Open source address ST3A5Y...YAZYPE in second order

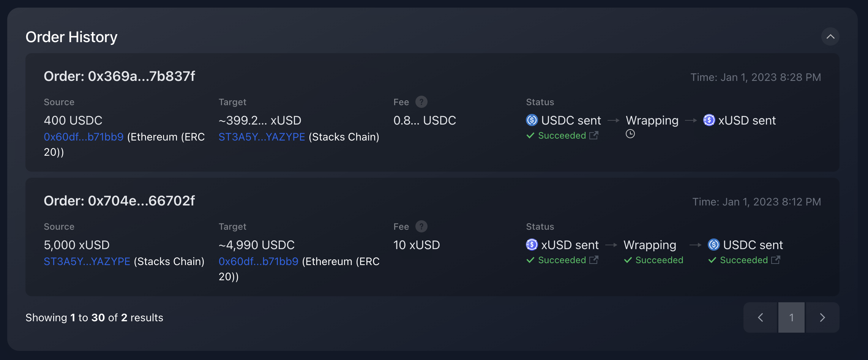(87, 262)
